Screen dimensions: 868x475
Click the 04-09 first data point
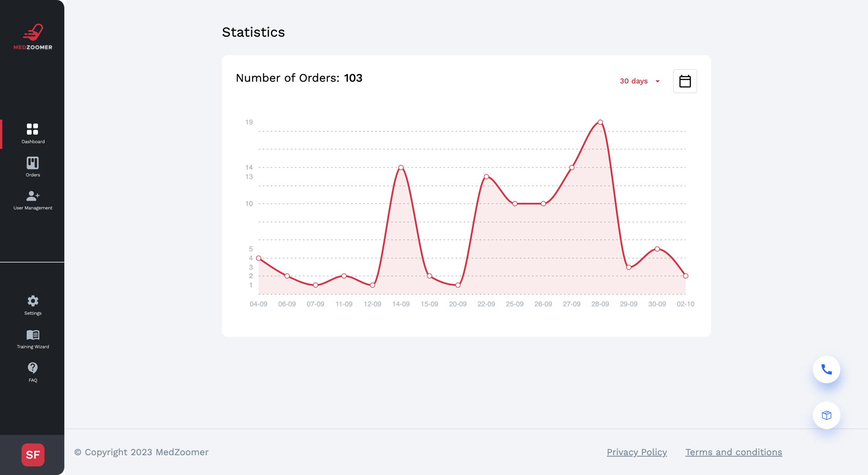click(259, 258)
